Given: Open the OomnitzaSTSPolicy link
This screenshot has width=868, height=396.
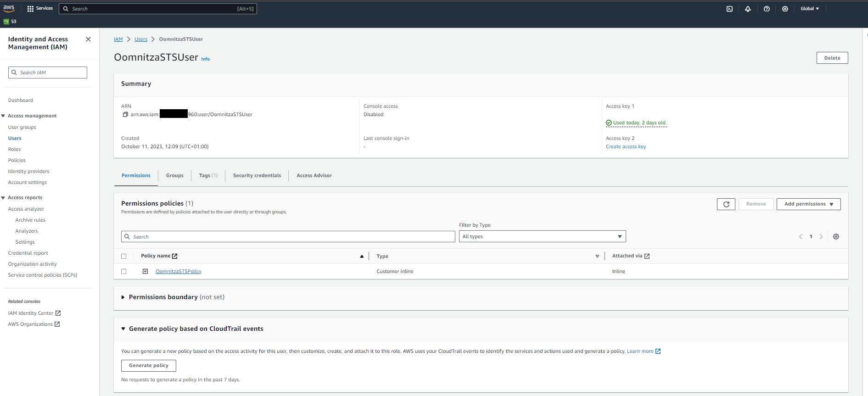Looking at the screenshot, I should [x=179, y=272].
